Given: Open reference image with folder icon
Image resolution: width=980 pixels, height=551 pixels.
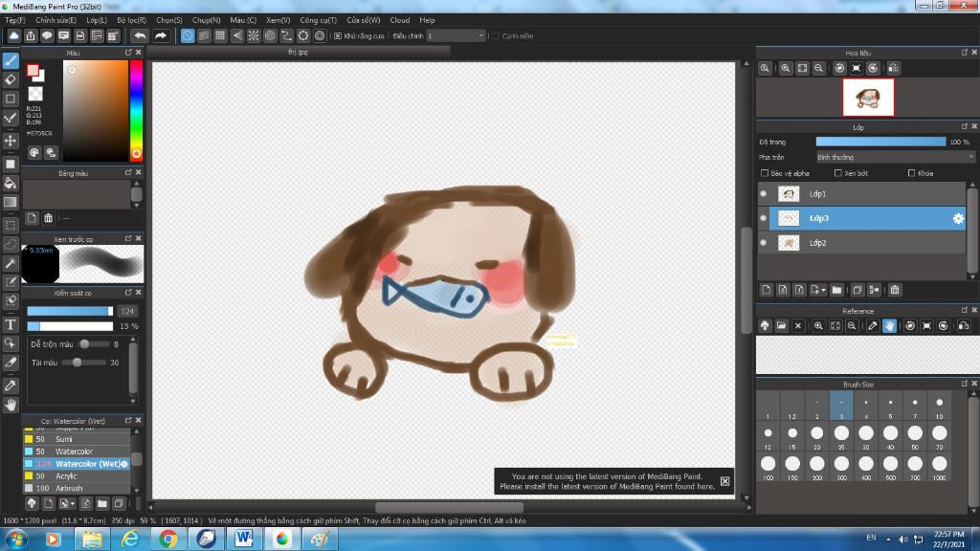Looking at the screenshot, I should click(781, 325).
